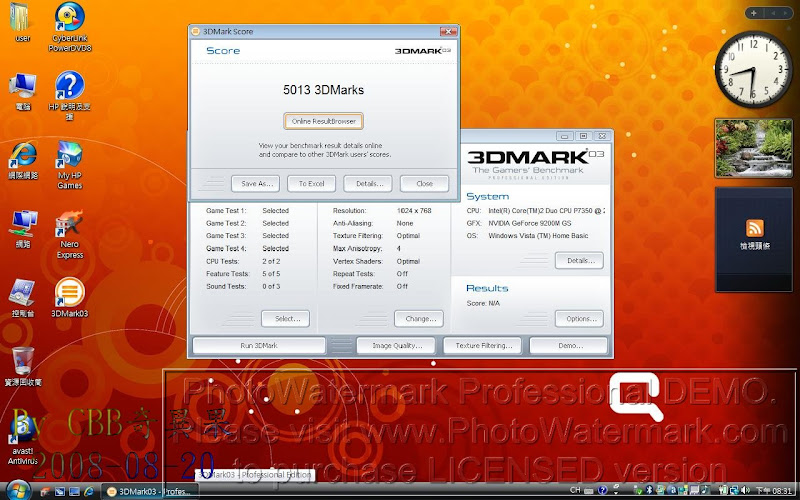Click 'Max Anisotropy:' setting label
Screen dimensions: 800x500
[x=357, y=248]
